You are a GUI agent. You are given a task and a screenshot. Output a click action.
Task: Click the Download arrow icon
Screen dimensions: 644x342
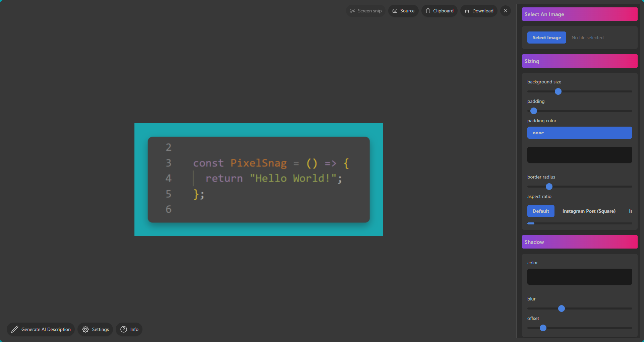(467, 11)
